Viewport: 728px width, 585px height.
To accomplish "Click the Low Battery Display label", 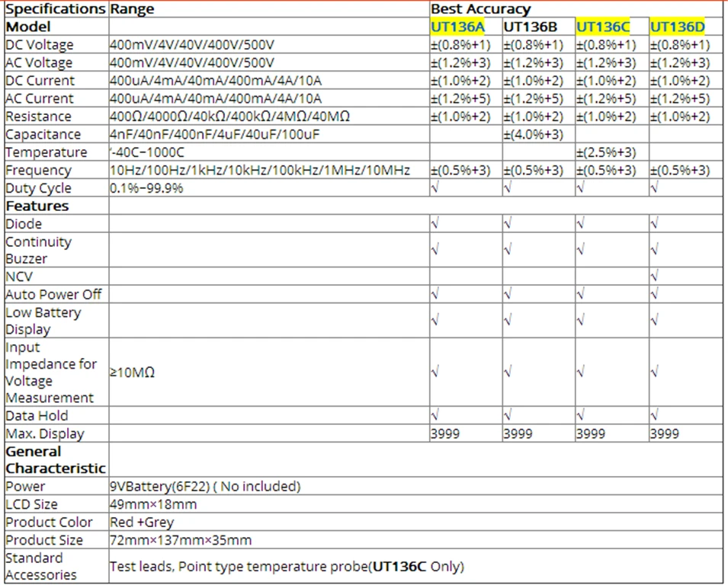I will pyautogui.click(x=43, y=321).
